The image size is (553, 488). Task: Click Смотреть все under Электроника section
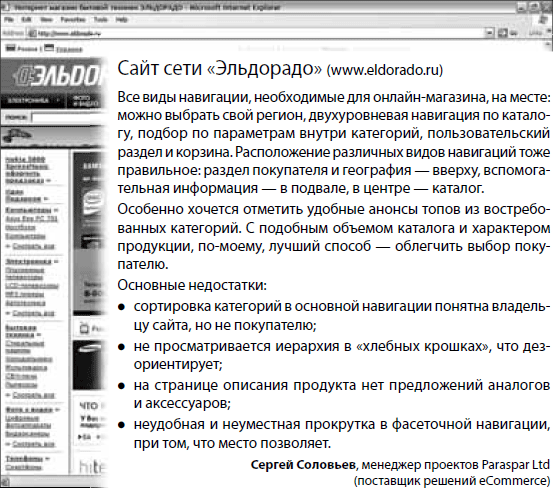pos(33,313)
